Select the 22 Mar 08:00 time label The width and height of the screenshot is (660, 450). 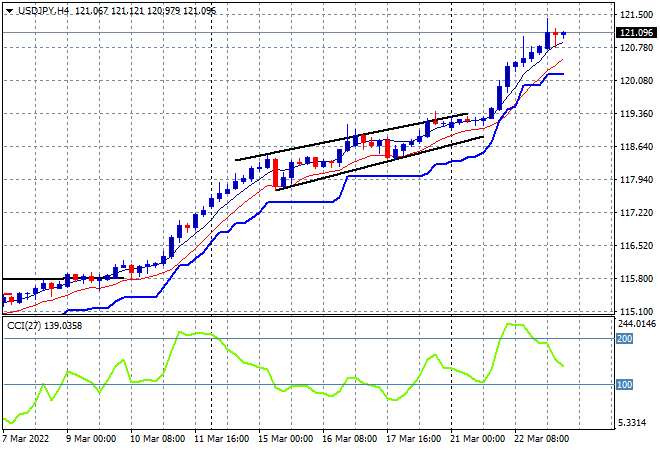(x=541, y=439)
